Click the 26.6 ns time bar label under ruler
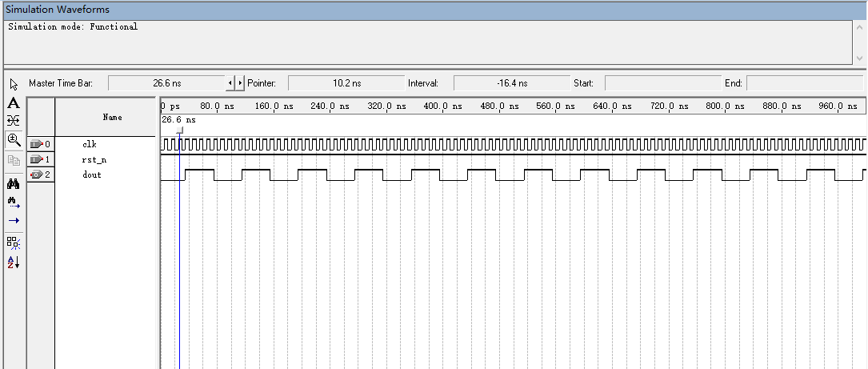 point(178,120)
